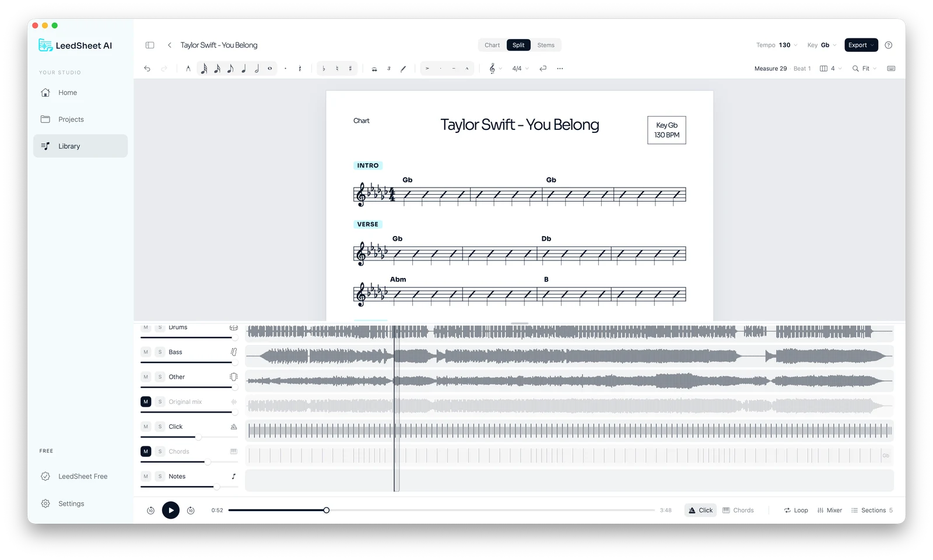
Task: Open the Mixer
Action: (x=829, y=510)
